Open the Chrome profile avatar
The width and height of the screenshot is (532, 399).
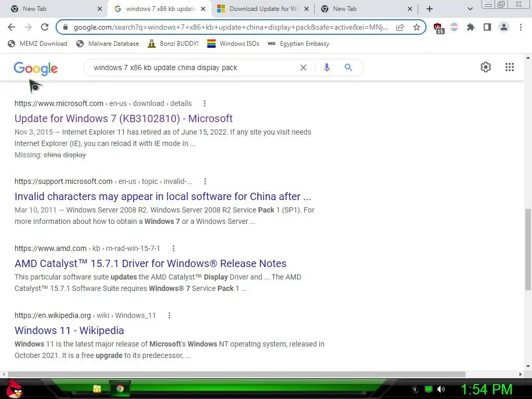(504, 27)
